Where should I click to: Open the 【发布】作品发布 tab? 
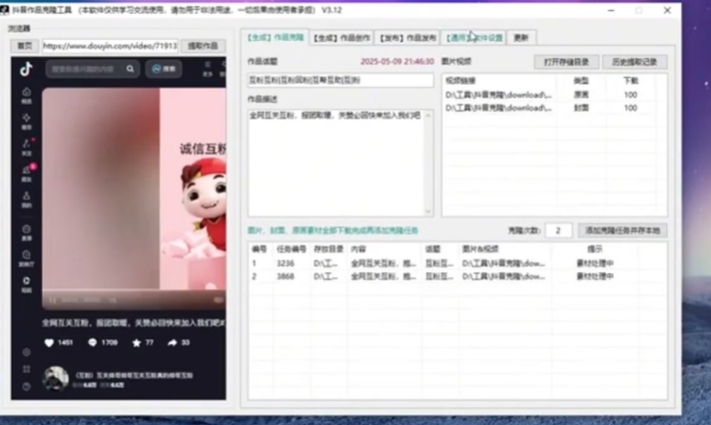tap(408, 37)
